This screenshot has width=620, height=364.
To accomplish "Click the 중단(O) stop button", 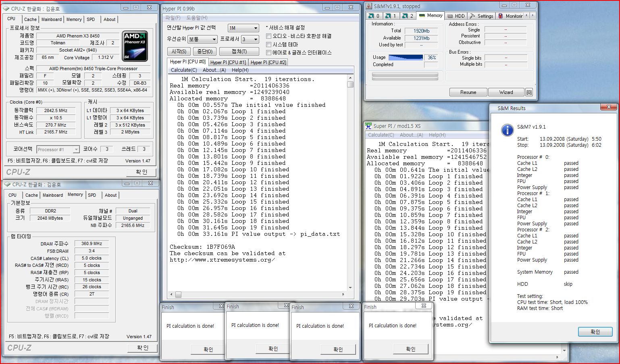I will [x=205, y=52].
